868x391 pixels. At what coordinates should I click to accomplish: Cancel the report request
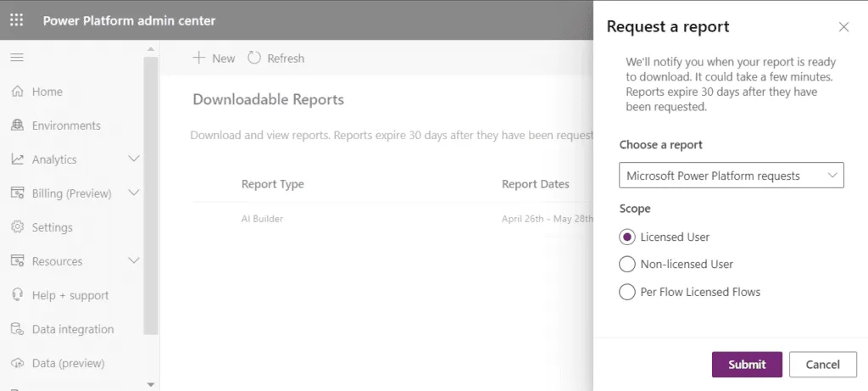point(822,365)
